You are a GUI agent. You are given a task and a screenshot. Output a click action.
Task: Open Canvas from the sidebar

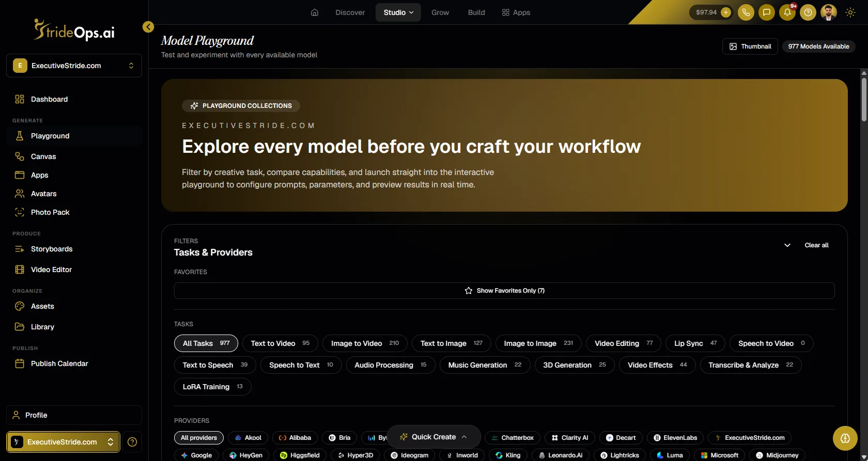click(74, 156)
